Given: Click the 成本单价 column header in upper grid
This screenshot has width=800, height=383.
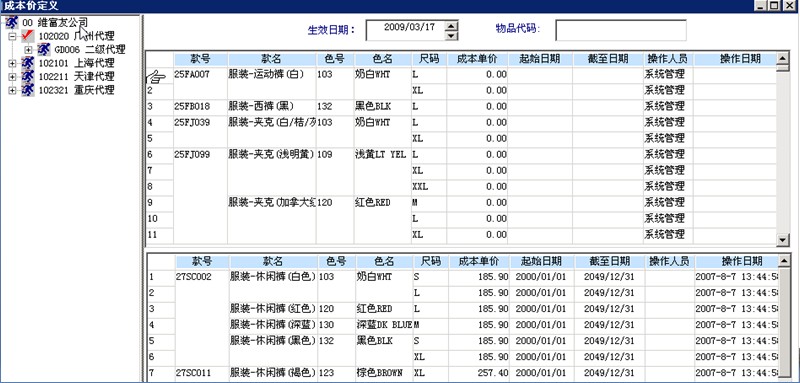Looking at the screenshot, I should 478,59.
